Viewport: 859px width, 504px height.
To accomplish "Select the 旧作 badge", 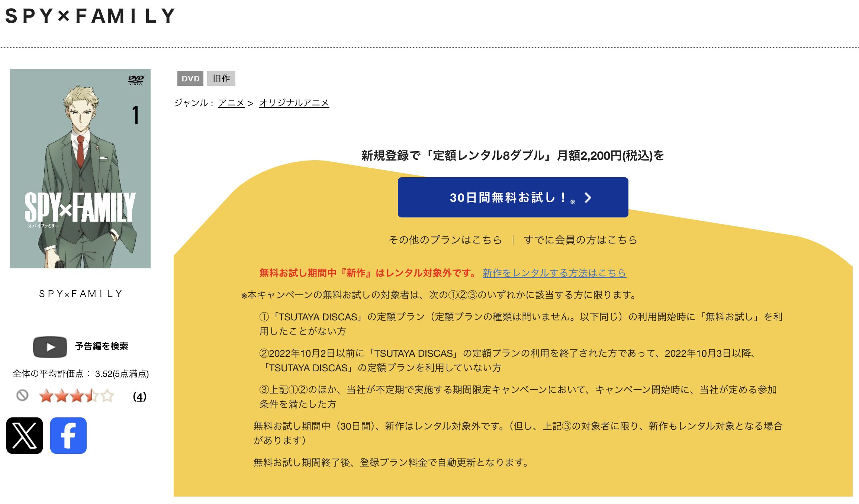I will pyautogui.click(x=221, y=78).
